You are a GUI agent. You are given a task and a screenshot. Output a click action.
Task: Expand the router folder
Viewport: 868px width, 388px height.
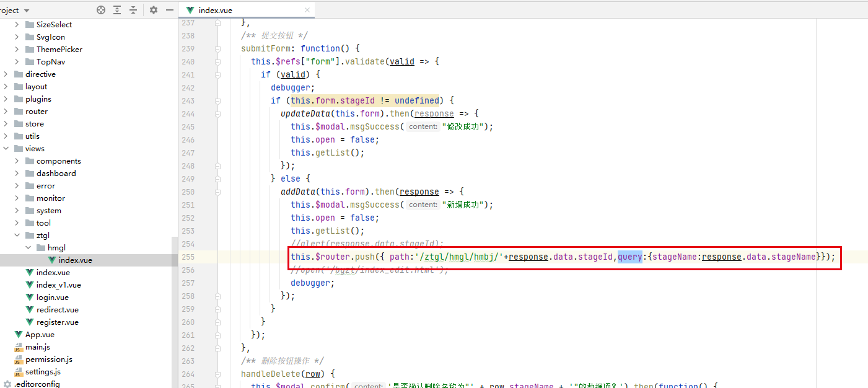(6, 112)
